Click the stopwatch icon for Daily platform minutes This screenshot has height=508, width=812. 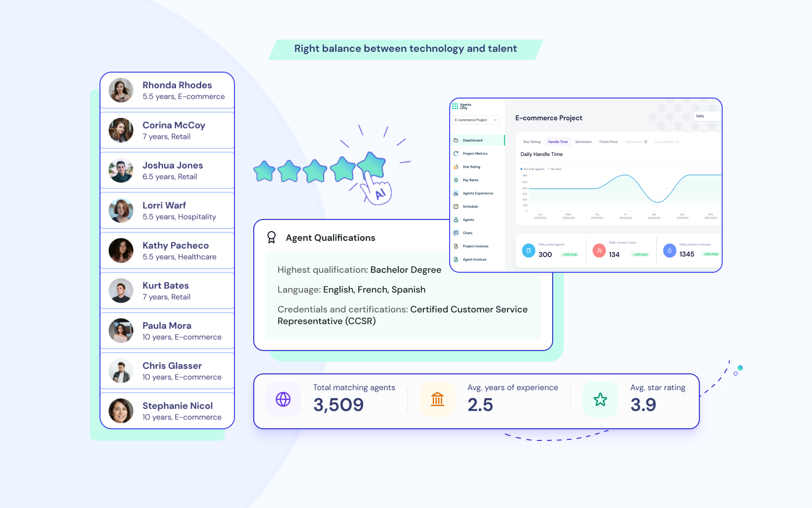tap(670, 250)
